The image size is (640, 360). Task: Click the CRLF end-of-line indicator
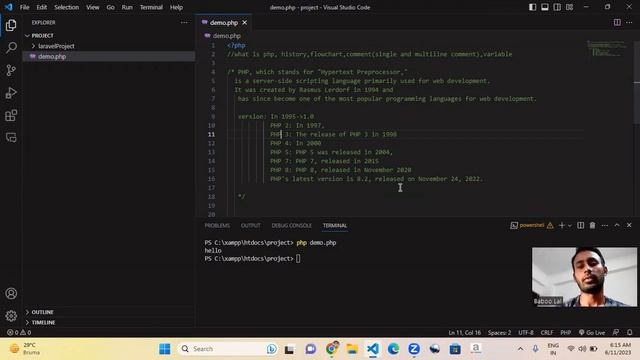(547, 332)
